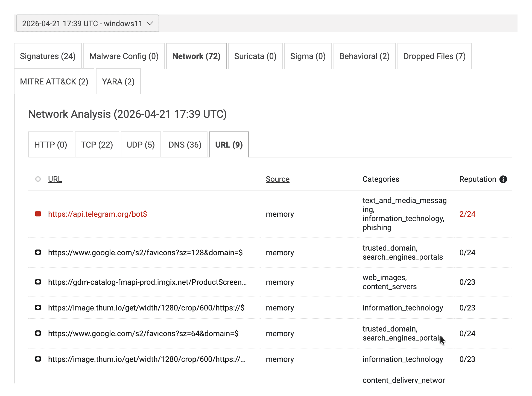Viewport: 532px width, 396px height.
Task: Click memory source of telegram row
Action: point(280,214)
